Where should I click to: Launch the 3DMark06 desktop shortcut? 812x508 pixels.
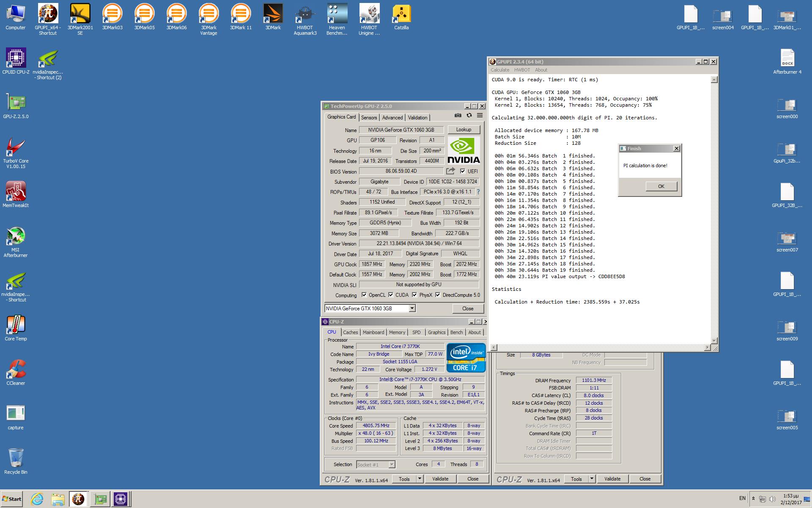pyautogui.click(x=176, y=17)
